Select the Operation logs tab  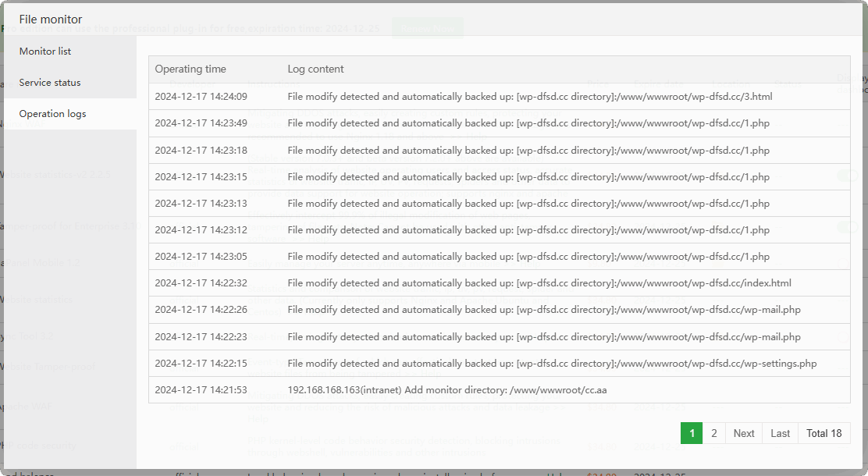point(52,114)
